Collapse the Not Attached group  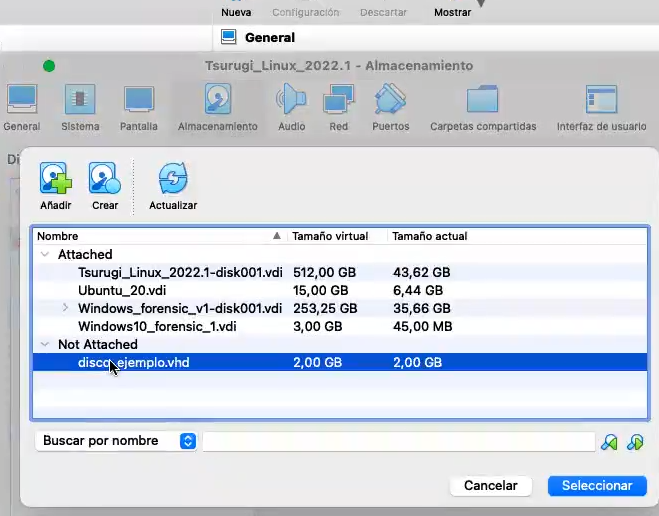pyautogui.click(x=45, y=344)
